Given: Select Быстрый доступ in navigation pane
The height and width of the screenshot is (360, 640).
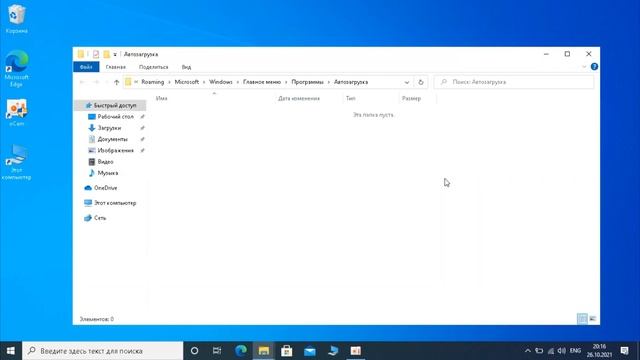Looking at the screenshot, I should click(x=110, y=105).
